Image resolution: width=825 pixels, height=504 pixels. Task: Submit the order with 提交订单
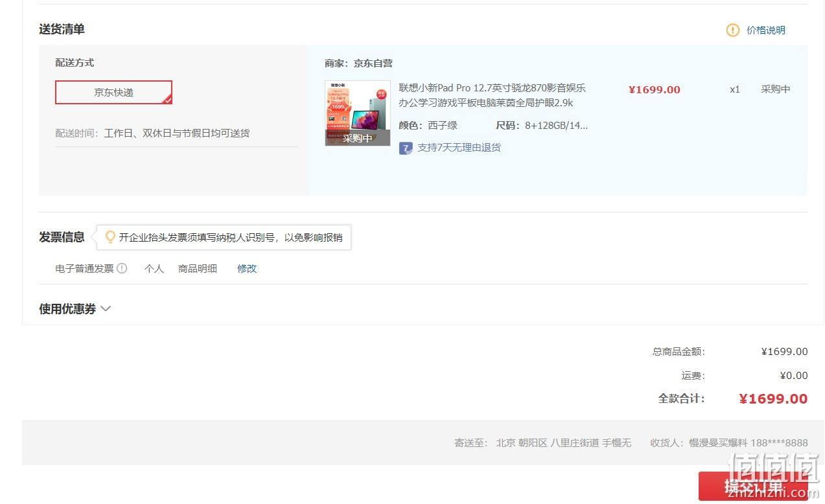(753, 486)
